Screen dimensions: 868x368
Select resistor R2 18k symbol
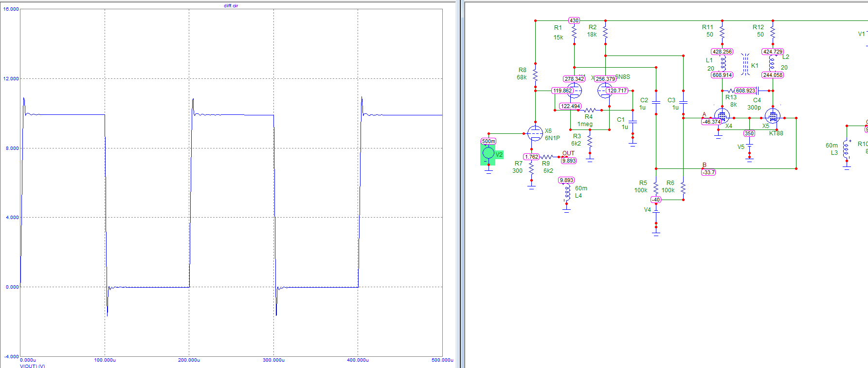605,32
